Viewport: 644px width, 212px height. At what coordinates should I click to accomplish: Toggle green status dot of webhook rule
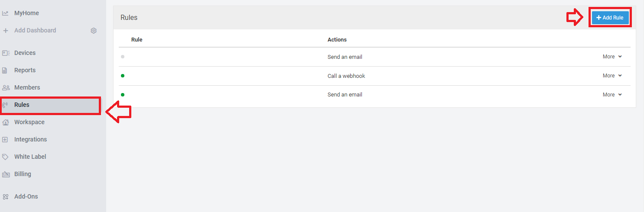pyautogui.click(x=123, y=76)
